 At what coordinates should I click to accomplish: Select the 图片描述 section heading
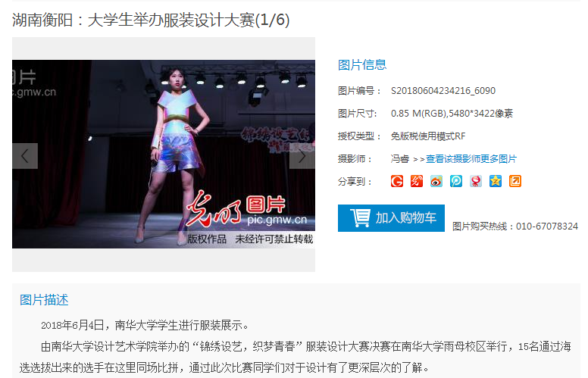pyautogui.click(x=44, y=300)
